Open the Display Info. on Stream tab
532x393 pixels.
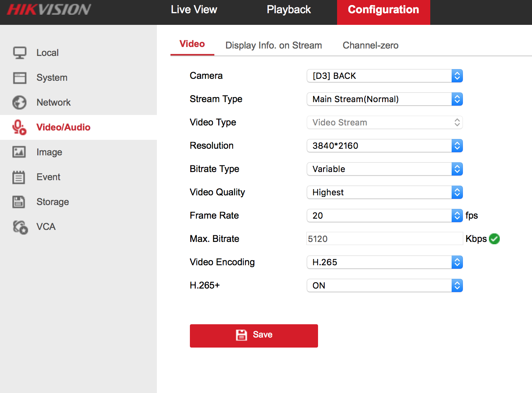[273, 45]
